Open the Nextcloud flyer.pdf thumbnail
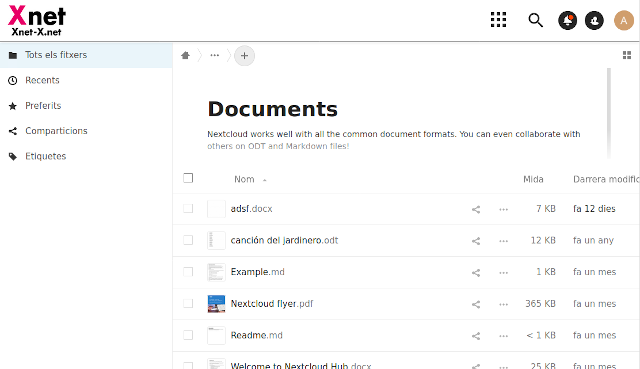Screen dimensions: 640x369 click(216, 304)
